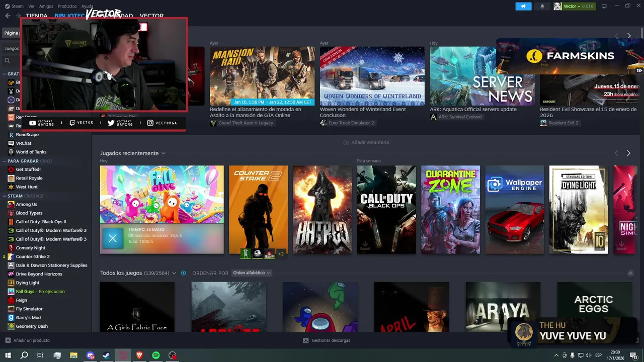644x362 pixels.
Task: Open the Wallpaper Engine cover
Action: pos(515,210)
